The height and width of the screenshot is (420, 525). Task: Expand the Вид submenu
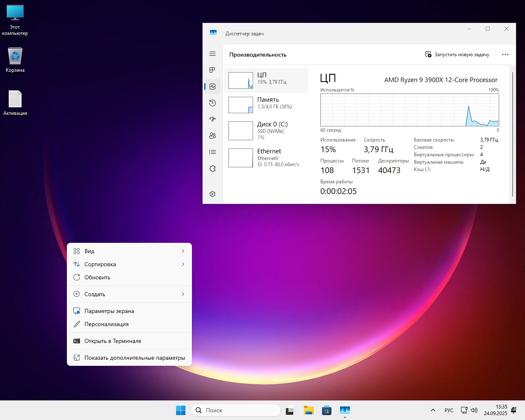pyautogui.click(x=129, y=251)
